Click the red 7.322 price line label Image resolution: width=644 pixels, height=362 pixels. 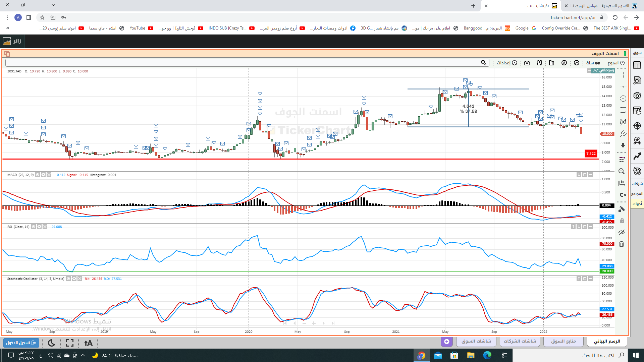tap(591, 154)
